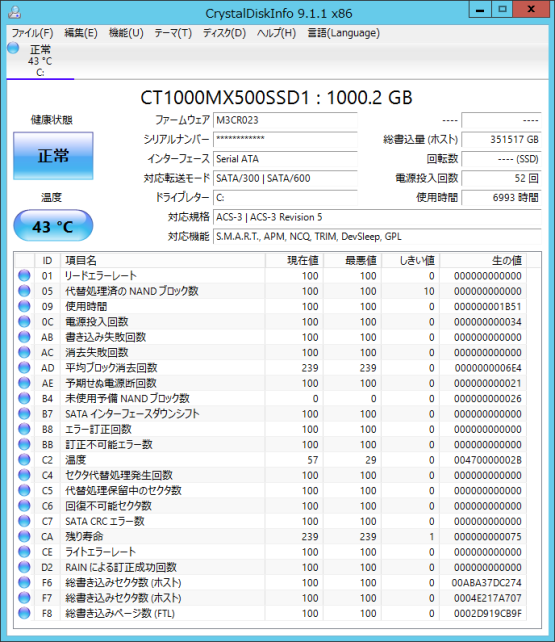The image size is (555, 642).
Task: Click the status orb in row AC 消去失敗回数
Action: pyautogui.click(x=24, y=353)
